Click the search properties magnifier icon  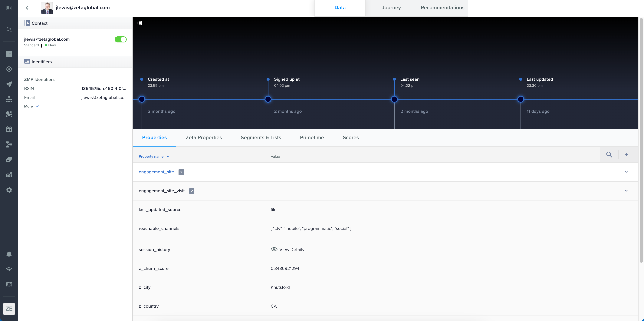point(609,155)
